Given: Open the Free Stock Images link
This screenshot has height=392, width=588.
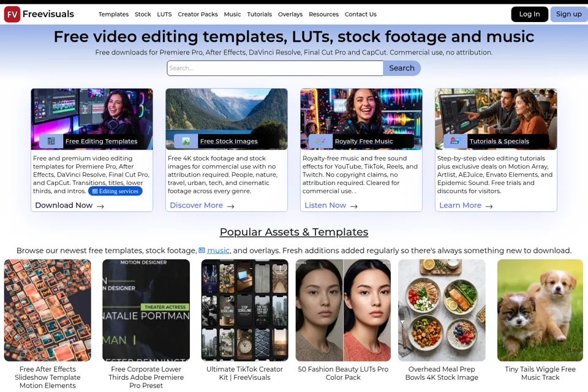Looking at the screenshot, I should (x=228, y=141).
